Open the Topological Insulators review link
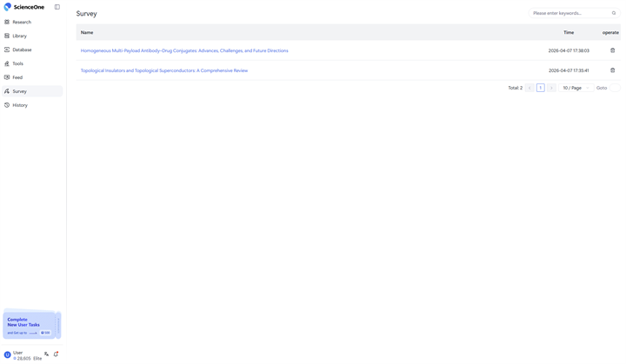 click(x=164, y=70)
